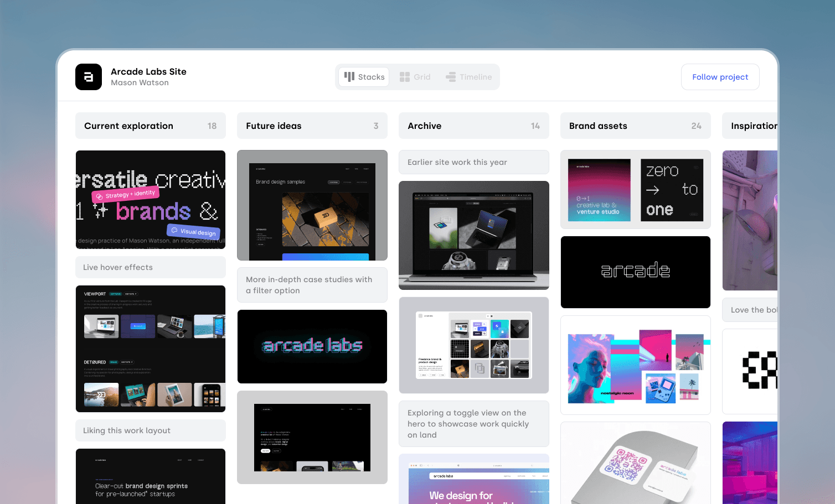The image size is (835, 504).
Task: Click the count 24 in Brand assets
Action: coord(697,126)
